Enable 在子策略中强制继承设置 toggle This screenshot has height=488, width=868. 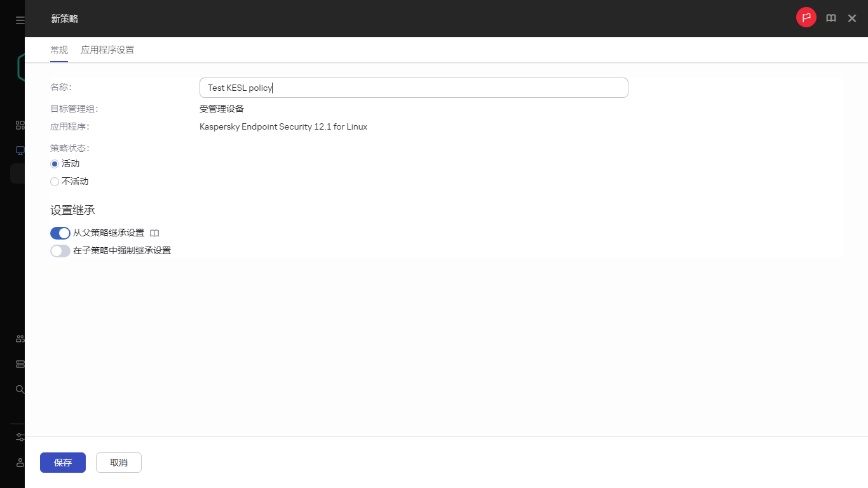[60, 250]
